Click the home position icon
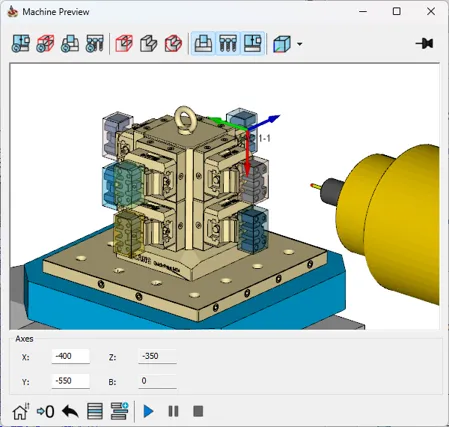 (21, 411)
